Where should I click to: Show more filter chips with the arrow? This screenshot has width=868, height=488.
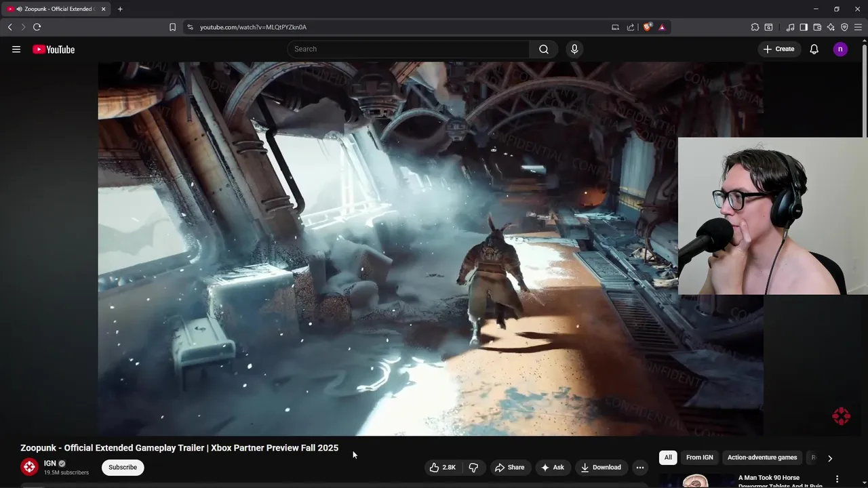point(829,458)
